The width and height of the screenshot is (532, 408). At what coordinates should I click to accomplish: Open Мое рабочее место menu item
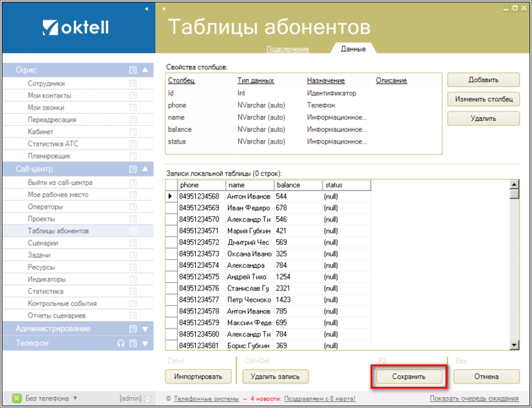(x=58, y=194)
